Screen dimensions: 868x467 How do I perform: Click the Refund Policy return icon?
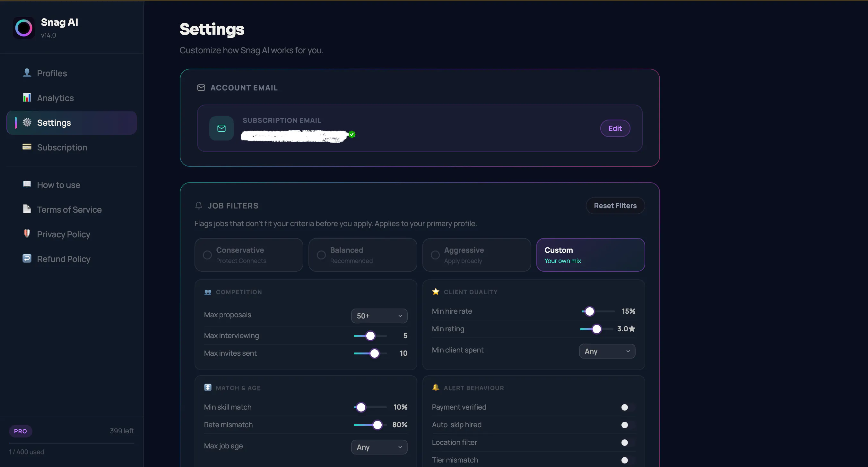(27, 259)
